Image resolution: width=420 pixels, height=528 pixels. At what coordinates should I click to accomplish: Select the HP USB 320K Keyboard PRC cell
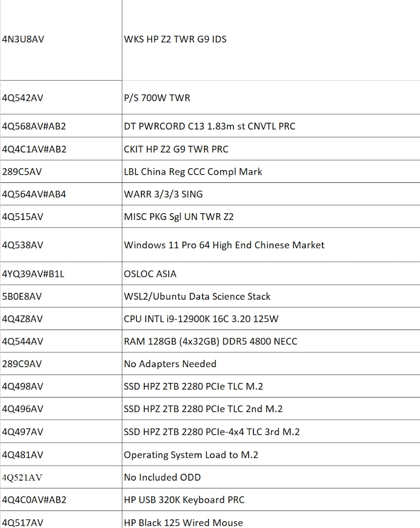(184, 500)
